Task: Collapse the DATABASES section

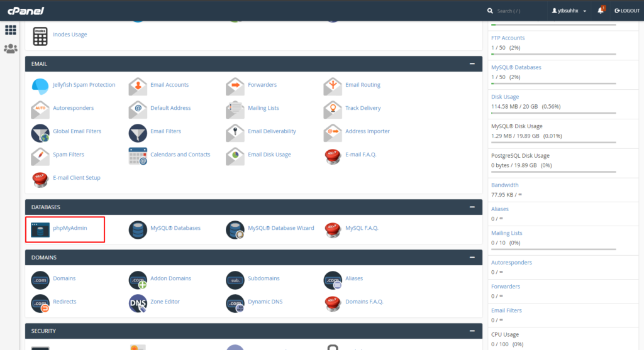Action: coord(472,207)
